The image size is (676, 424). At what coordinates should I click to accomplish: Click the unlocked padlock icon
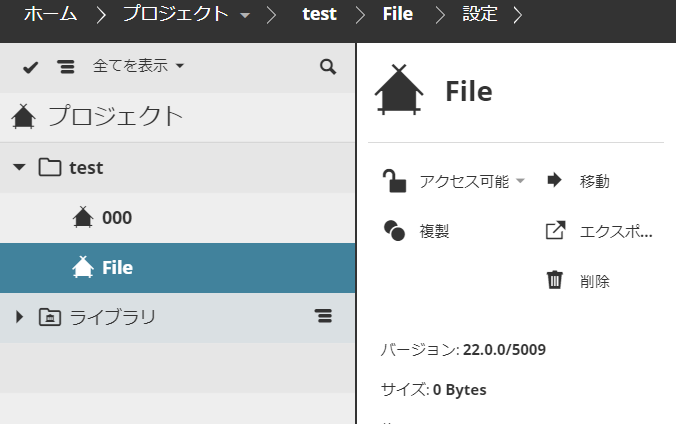[394, 181]
